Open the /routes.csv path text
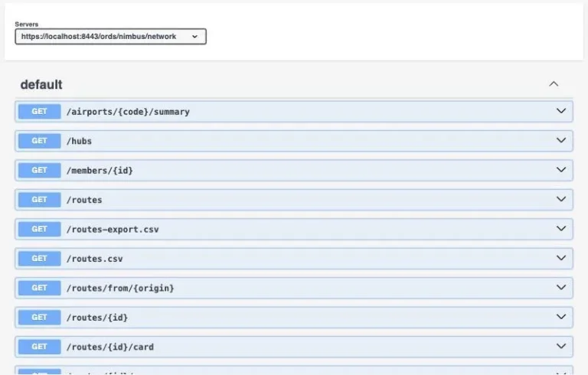Image resolution: width=588 pixels, height=375 pixels. pos(94,259)
